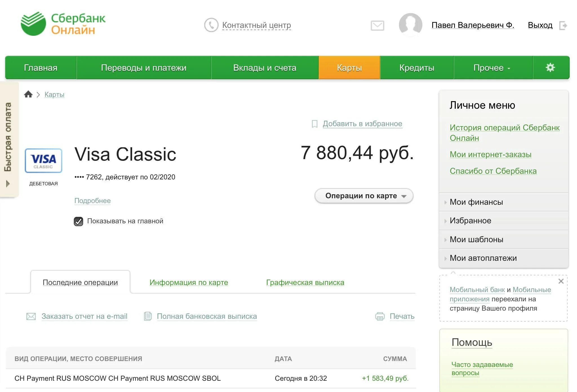Expand 'Мои шаблоны' section
The height and width of the screenshot is (392, 577).
[476, 239]
